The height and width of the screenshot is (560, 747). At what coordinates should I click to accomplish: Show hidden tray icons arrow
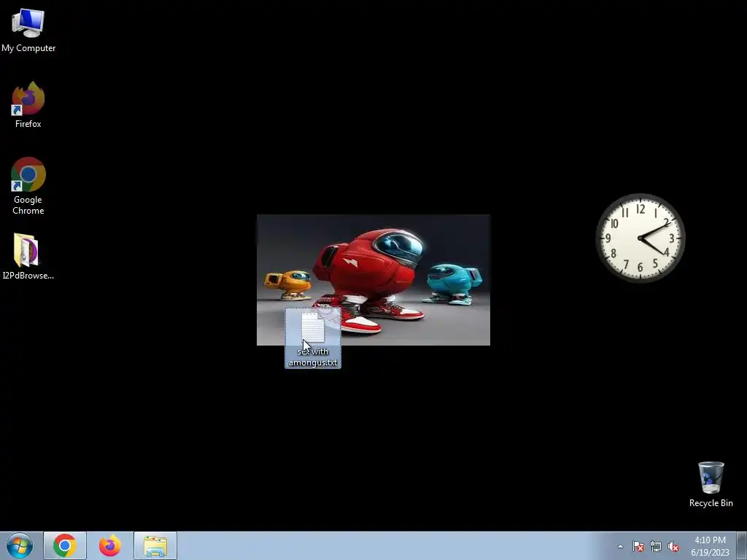tap(620, 546)
